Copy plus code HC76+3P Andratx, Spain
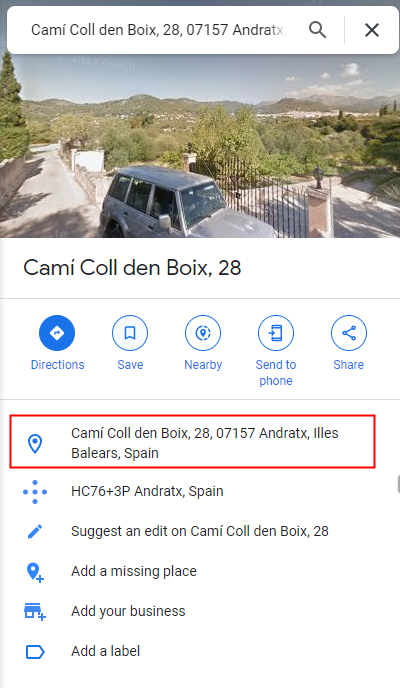The height and width of the screenshot is (688, 400). pyautogui.click(x=147, y=491)
